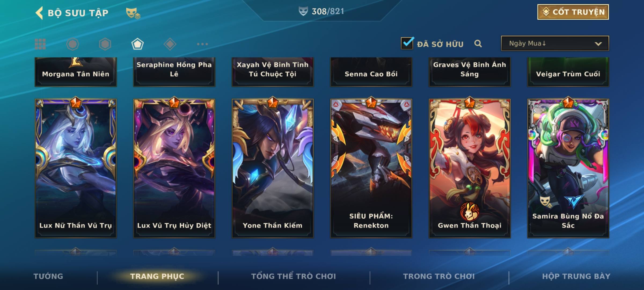Switch to the Tướng tab
644x290 pixels.
coord(48,276)
